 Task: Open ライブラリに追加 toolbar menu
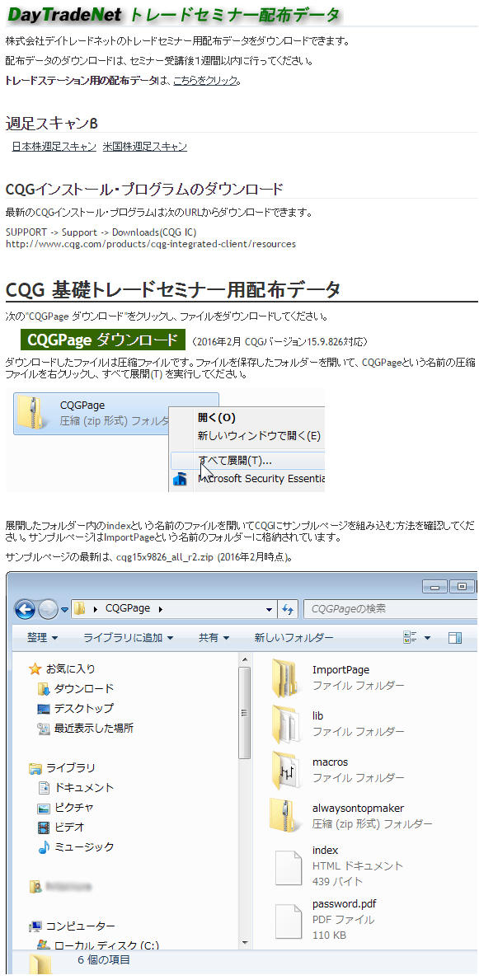coord(128,637)
